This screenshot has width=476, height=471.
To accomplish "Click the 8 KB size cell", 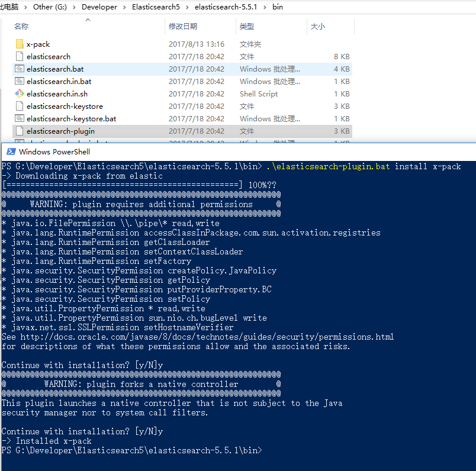I will tap(342, 57).
